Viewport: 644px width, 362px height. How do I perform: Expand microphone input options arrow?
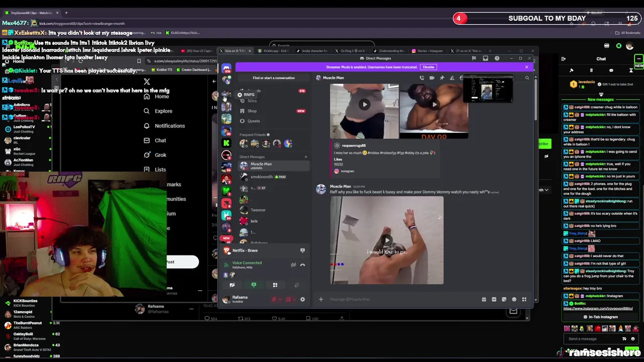click(280, 300)
